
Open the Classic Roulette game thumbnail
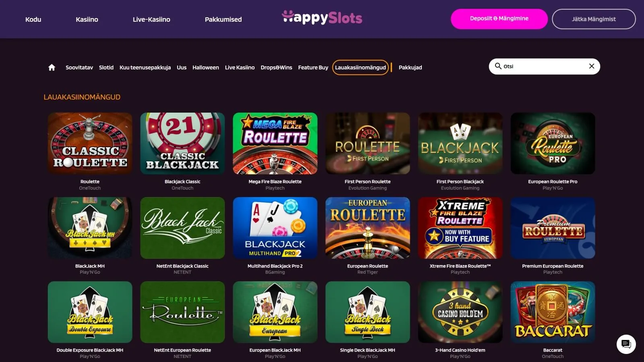point(90,143)
